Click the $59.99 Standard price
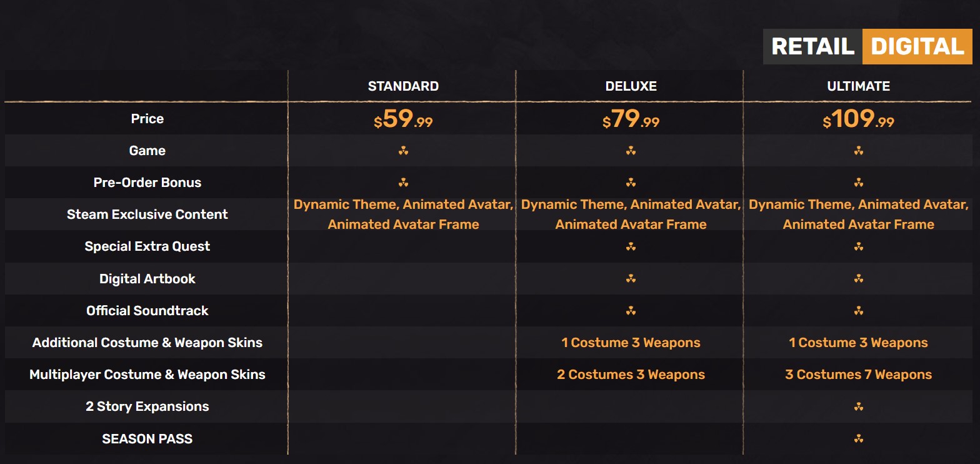 coord(403,118)
